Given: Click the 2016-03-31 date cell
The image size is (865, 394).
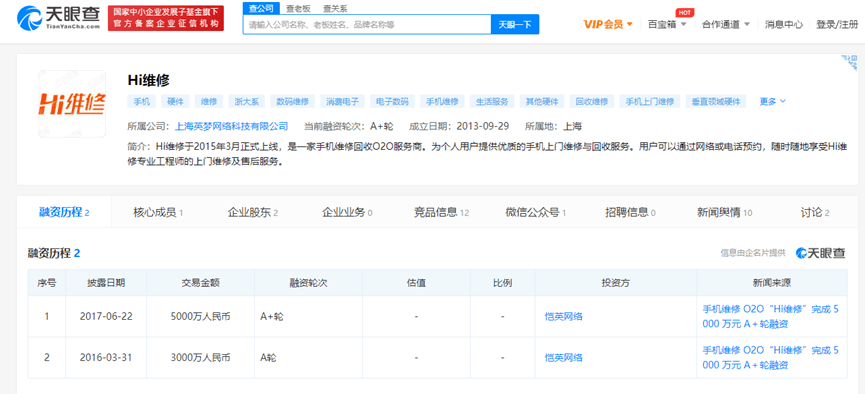Looking at the screenshot, I should (106, 358).
